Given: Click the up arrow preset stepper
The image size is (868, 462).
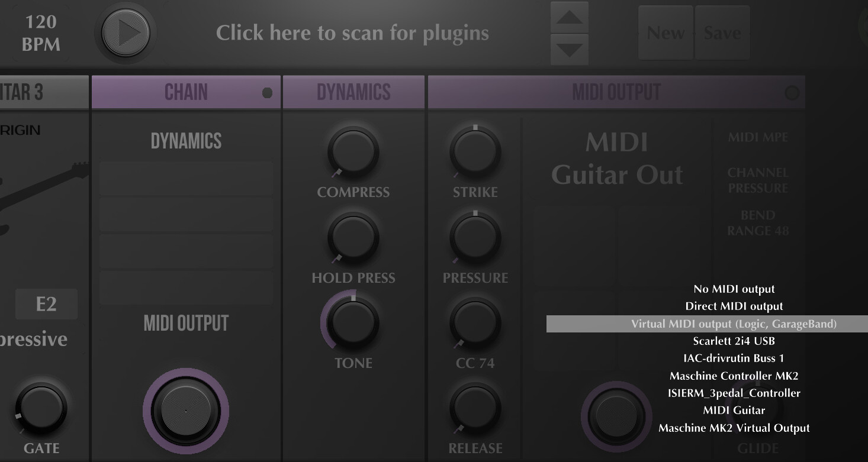Looking at the screenshot, I should pos(569,18).
